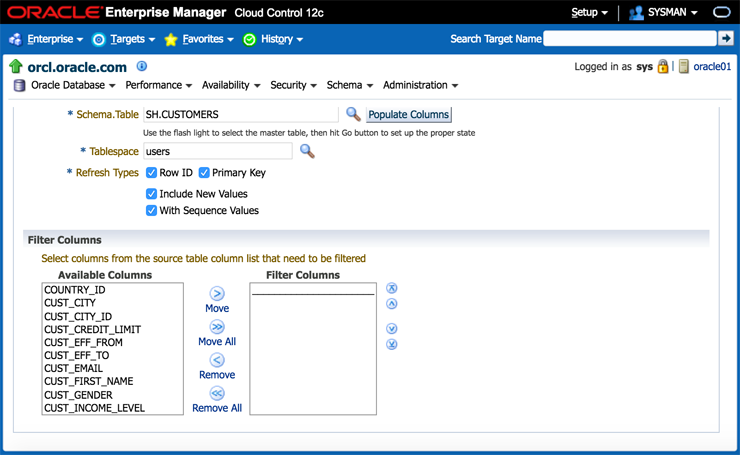Open the Security menu

click(293, 85)
